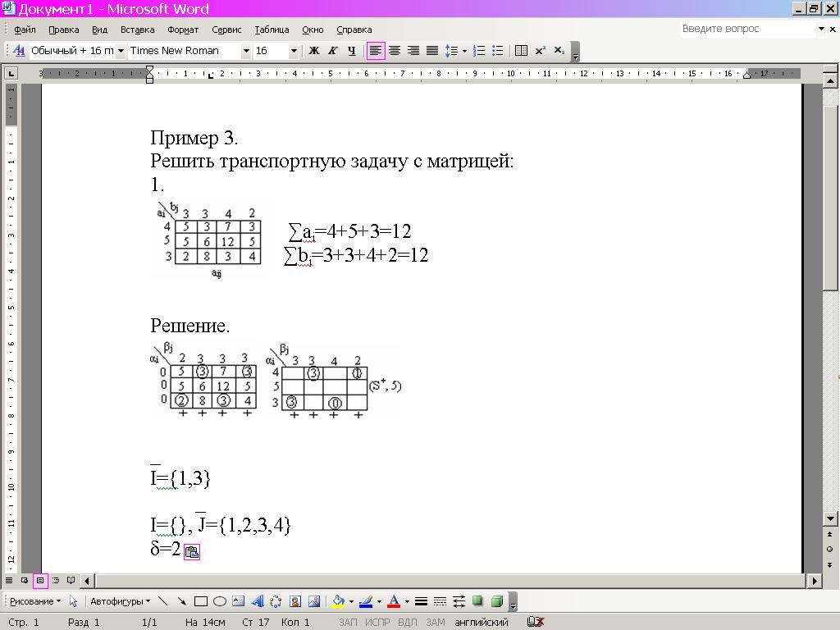The image size is (840, 630).
Task: Open the Таблица menu
Action: [272, 30]
